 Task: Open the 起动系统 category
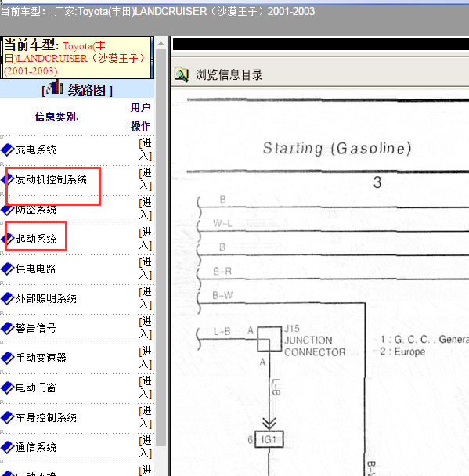point(36,239)
